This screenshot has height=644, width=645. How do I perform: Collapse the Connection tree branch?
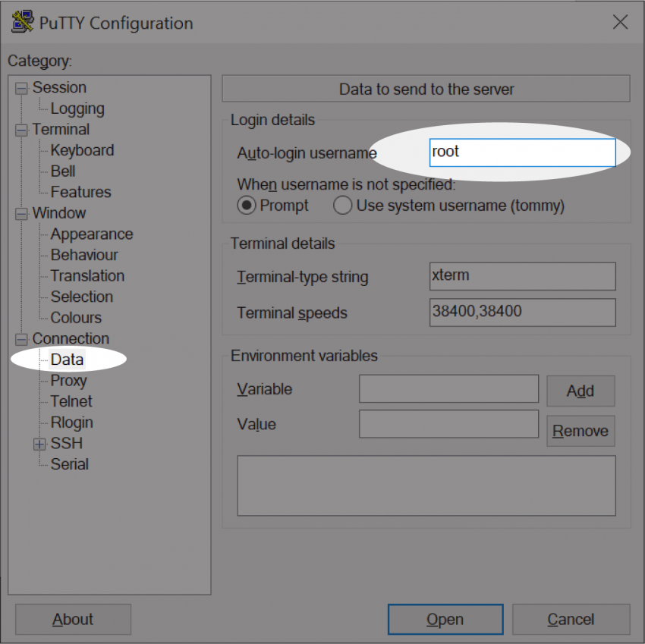pyautogui.click(x=22, y=338)
